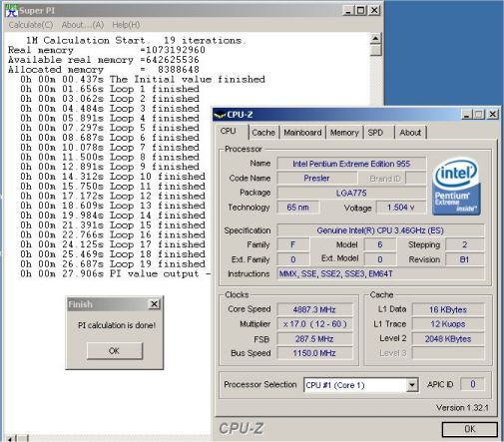Click the 'Version 1.32.1' label in CPU-Z

462,408
